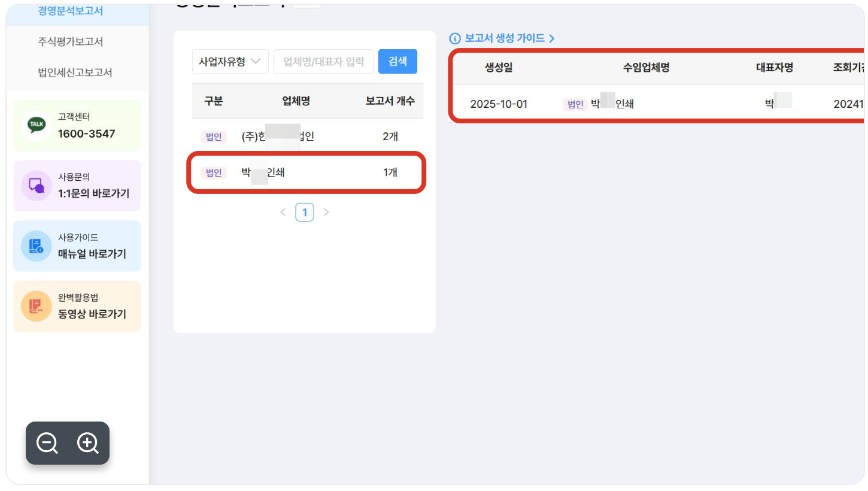Open the 1:1문의 바로가기 card
Screen dimensions: 868x491
77,186
